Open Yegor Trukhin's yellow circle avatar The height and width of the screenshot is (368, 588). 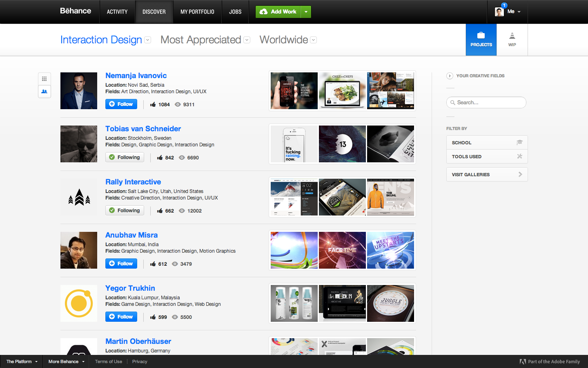coord(79,303)
